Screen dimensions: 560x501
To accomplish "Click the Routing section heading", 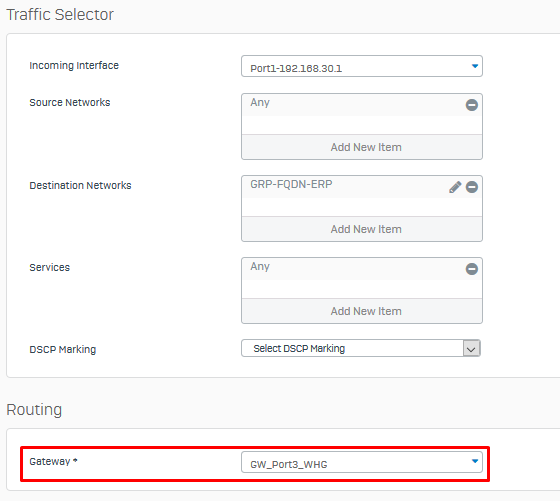I will [34, 410].
